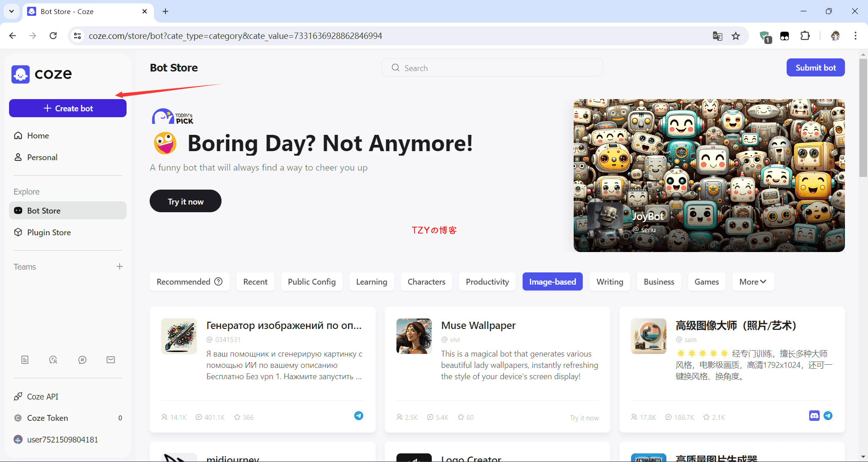
Task: Open the documentation page icon in sidebar
Action: pyautogui.click(x=25, y=360)
